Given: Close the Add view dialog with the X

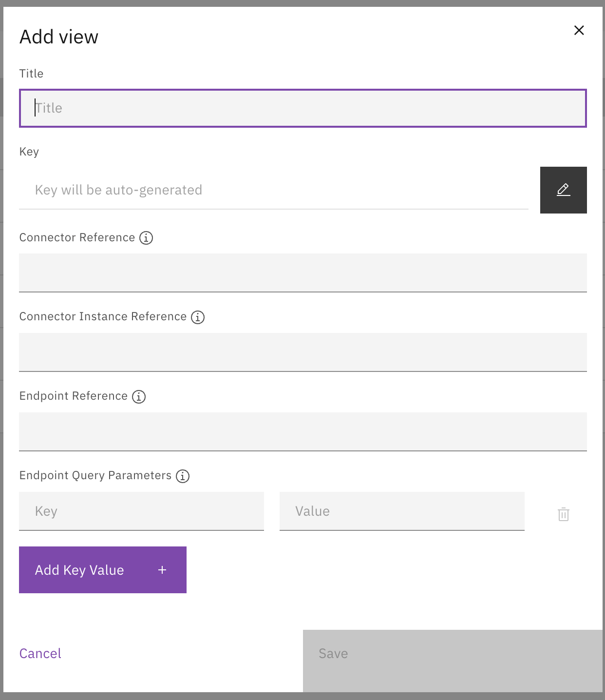Looking at the screenshot, I should point(579,30).
